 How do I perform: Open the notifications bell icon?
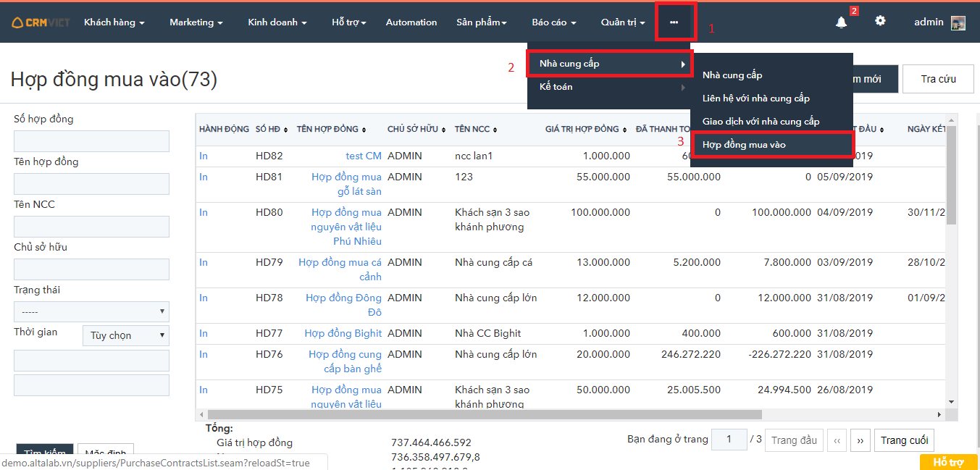(841, 22)
